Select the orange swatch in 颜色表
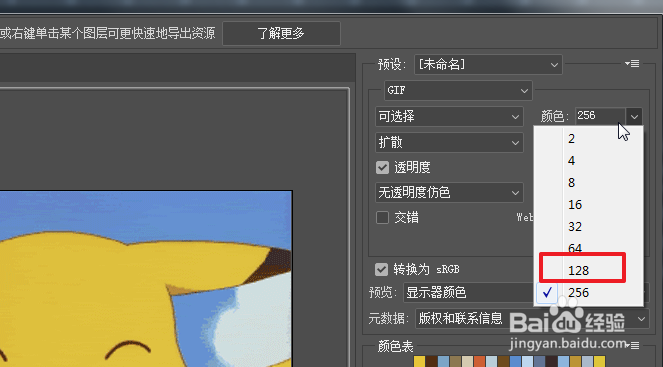The width and height of the screenshot is (663, 367). 479,362
